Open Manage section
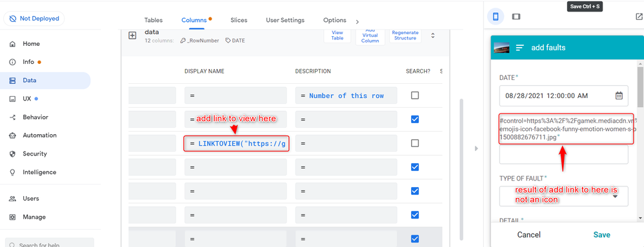Screen dimensions: 644x247 pos(34,217)
